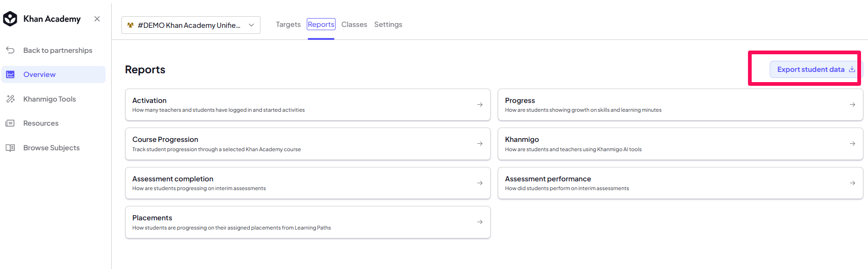
Task: Select Overview in the sidebar
Action: pos(54,74)
